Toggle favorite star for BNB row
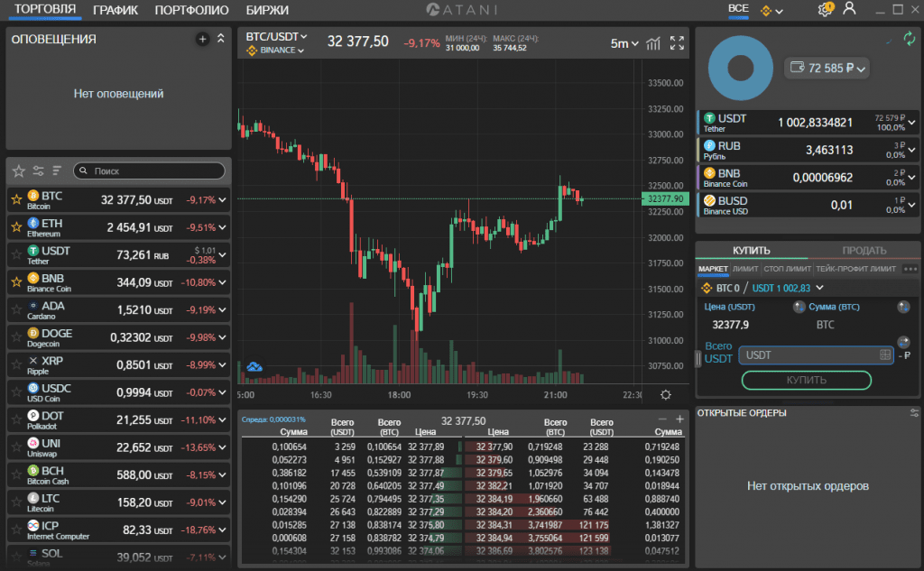 [x=16, y=282]
